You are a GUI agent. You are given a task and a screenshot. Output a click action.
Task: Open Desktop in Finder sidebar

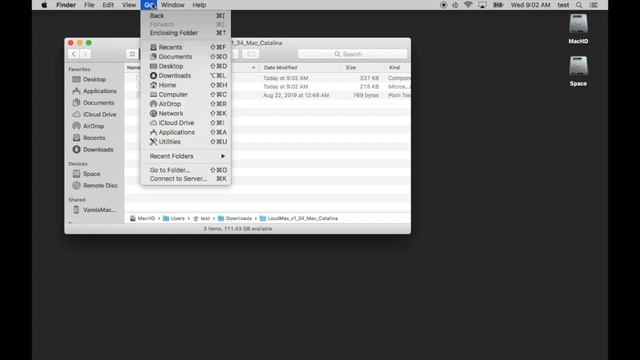coord(95,79)
